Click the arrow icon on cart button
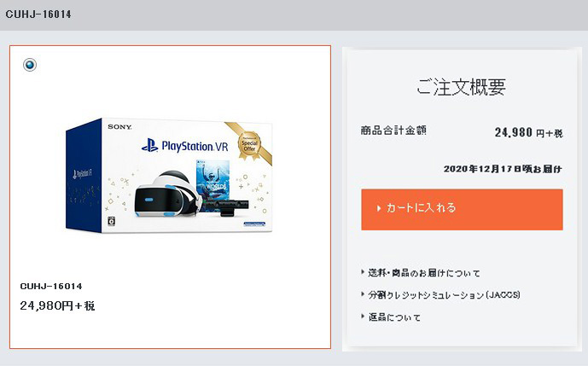 (x=379, y=208)
